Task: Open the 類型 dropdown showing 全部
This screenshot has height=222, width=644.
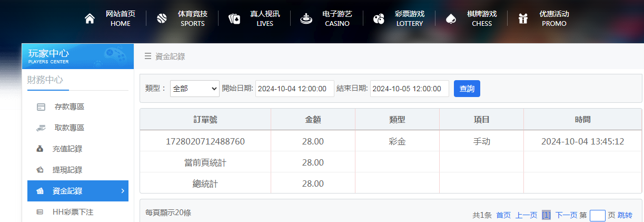Action: pos(194,89)
